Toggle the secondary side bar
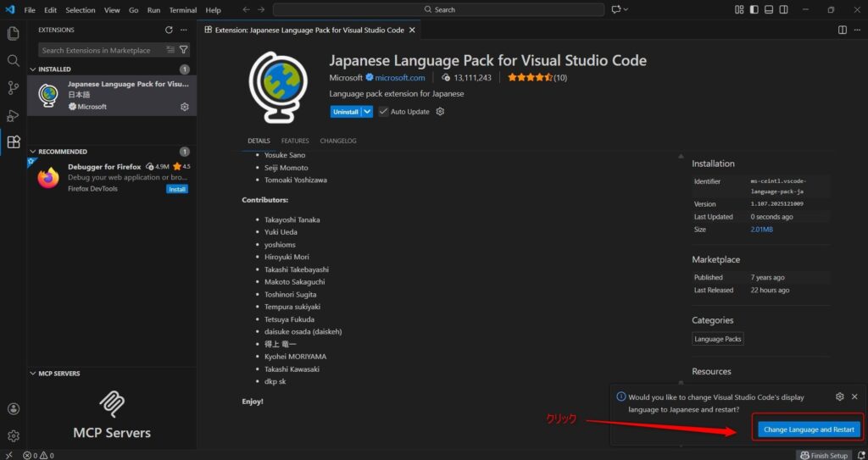 click(x=784, y=9)
